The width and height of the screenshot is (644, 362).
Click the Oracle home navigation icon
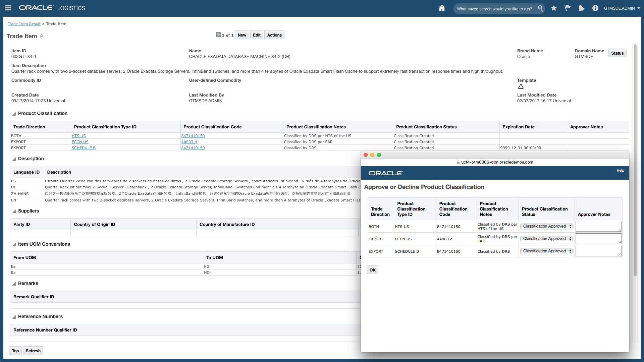point(442,8)
